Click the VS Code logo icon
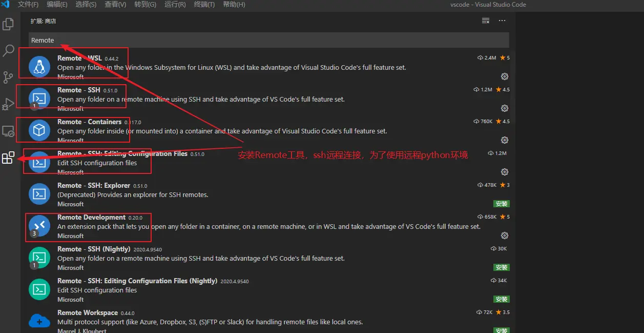This screenshot has height=333, width=644. tap(6, 4)
